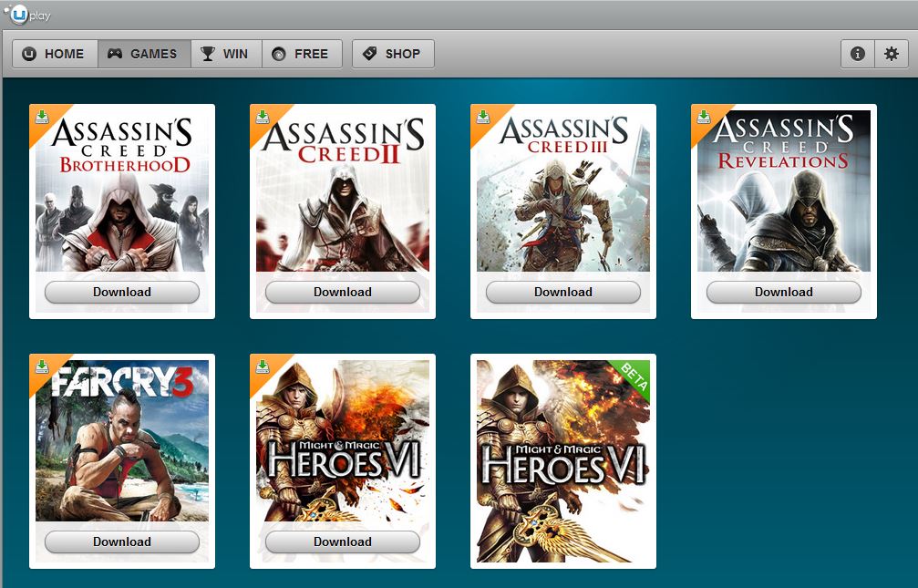918x588 pixels.
Task: Open Assassin's Creed III cover art
Action: pos(563,191)
